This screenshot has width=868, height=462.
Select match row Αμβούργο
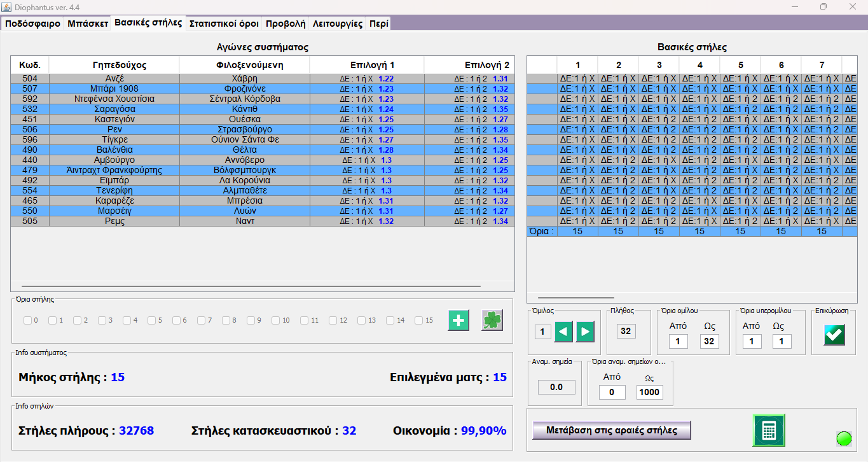[263, 160]
